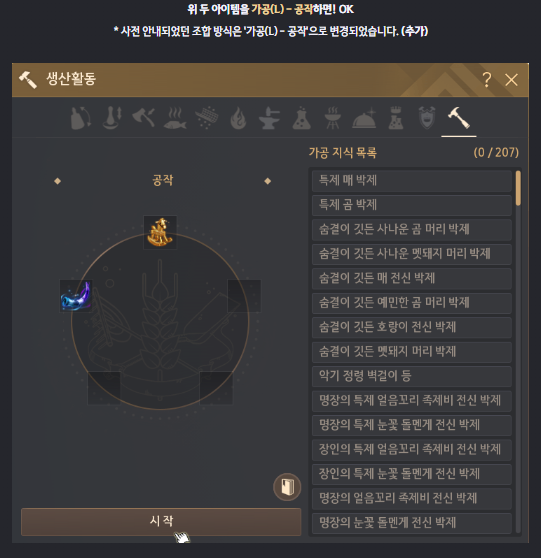Viewport: 541px width, 558px height.
Task: Select the royal cuisine cloche tab icon
Action: 364,118
